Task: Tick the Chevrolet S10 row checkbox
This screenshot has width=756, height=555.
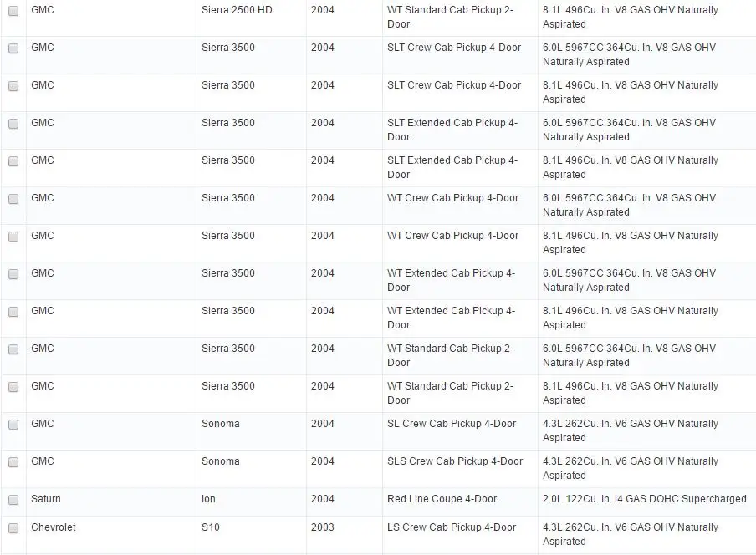Action: (x=13, y=527)
